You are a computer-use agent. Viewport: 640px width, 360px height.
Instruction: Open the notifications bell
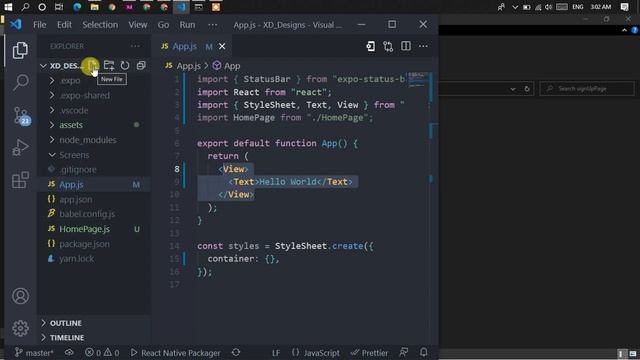424,352
